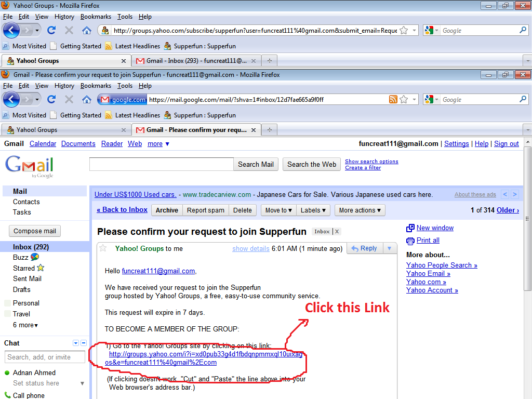Screen dimensions: 532x399
Task: Click Delete button
Action: [x=243, y=210]
